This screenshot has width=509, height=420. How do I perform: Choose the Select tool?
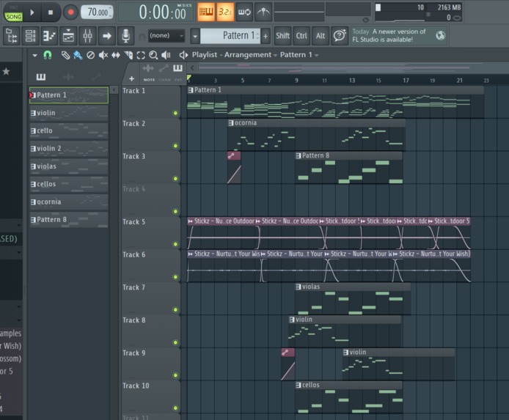pyautogui.click(x=141, y=55)
